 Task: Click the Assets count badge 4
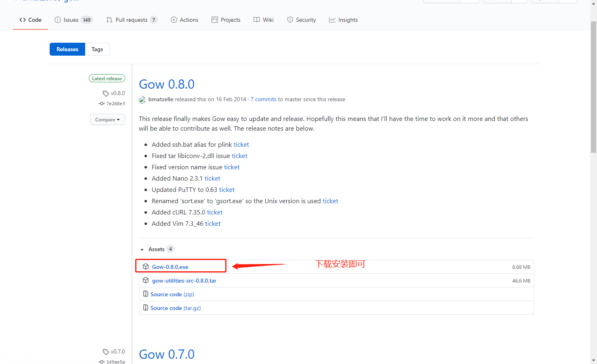(x=170, y=249)
